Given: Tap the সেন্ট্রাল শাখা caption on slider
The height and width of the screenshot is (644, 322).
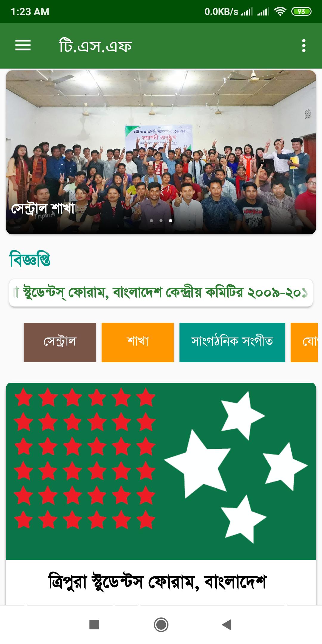Looking at the screenshot, I should 43,208.
